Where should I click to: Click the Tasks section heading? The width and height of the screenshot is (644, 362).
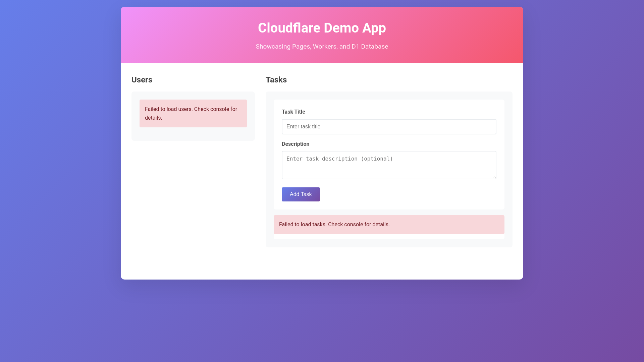click(x=276, y=80)
